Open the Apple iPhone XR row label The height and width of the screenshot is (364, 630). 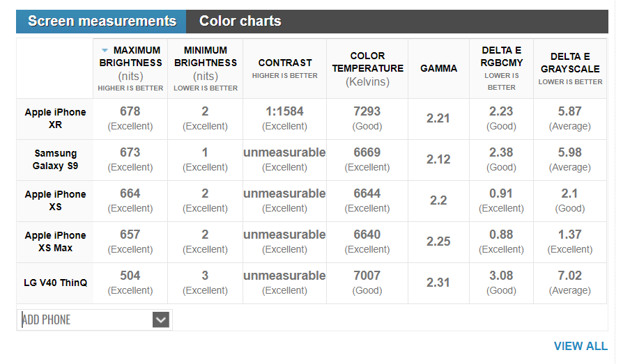tap(55, 118)
